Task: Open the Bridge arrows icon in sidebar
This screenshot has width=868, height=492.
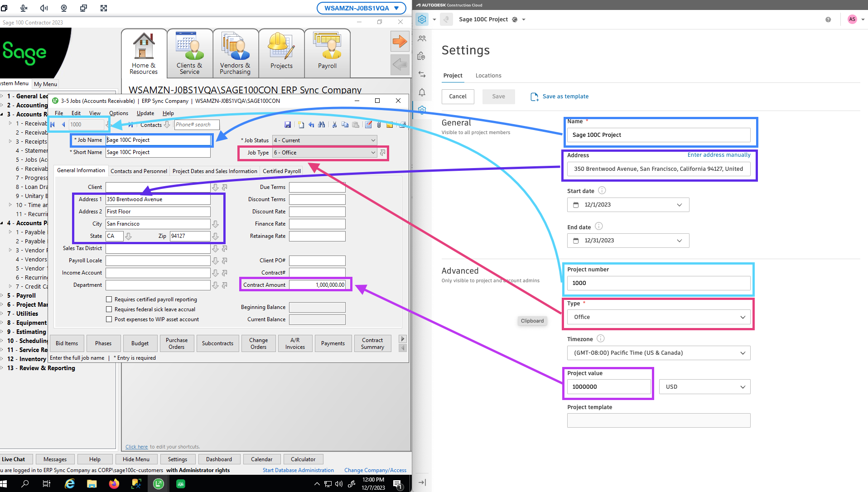Action: [x=422, y=74]
